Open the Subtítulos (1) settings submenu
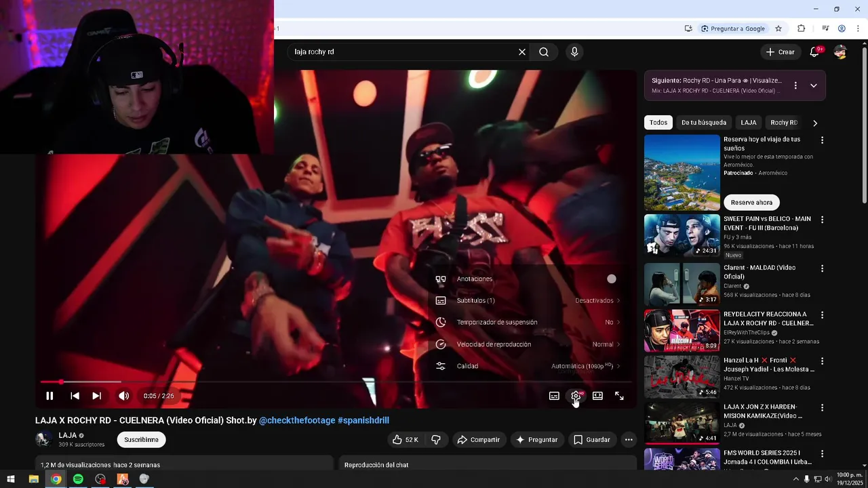This screenshot has width=868, height=488. point(527,301)
